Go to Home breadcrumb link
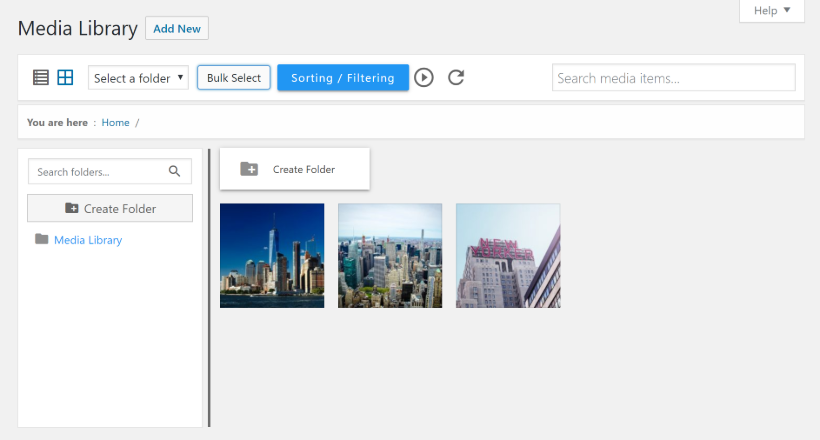The height and width of the screenshot is (440, 820). coord(116,122)
